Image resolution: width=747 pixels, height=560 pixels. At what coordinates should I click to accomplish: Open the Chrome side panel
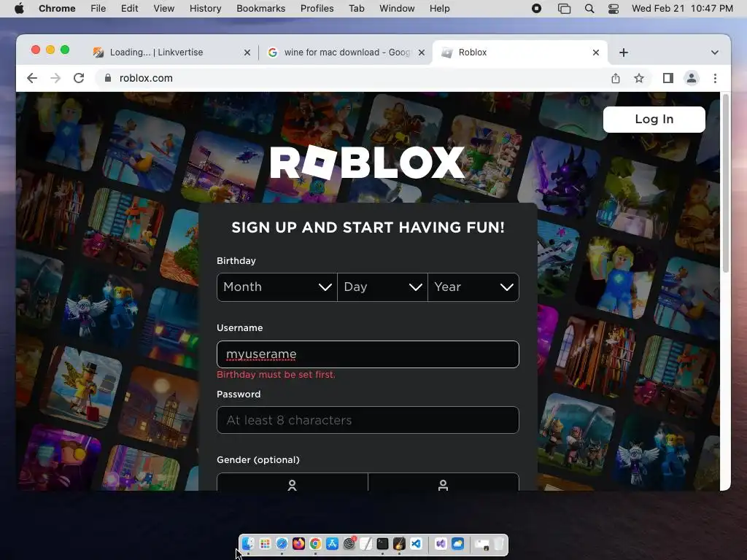[668, 78]
